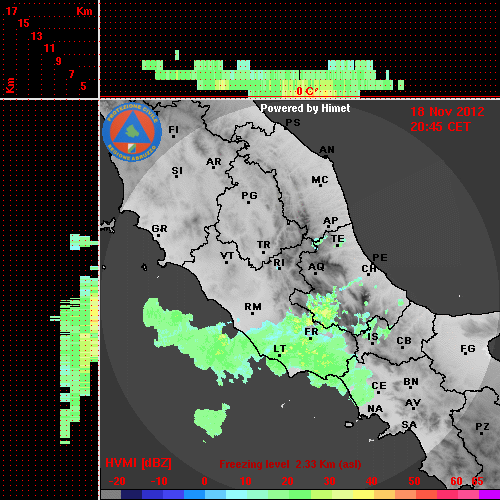Select the GR city label on map
The height and width of the screenshot is (500, 500).
pos(159,229)
